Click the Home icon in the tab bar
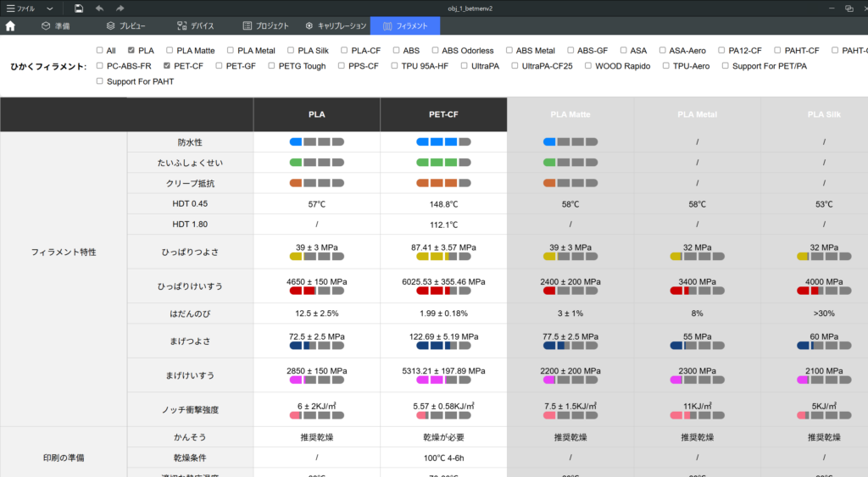This screenshot has height=477, width=868. (10, 26)
